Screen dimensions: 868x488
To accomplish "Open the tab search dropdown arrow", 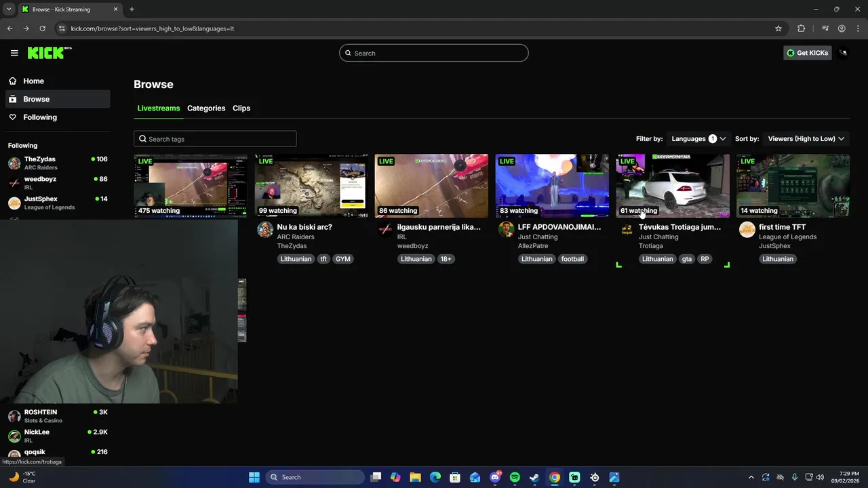I will click(x=9, y=9).
